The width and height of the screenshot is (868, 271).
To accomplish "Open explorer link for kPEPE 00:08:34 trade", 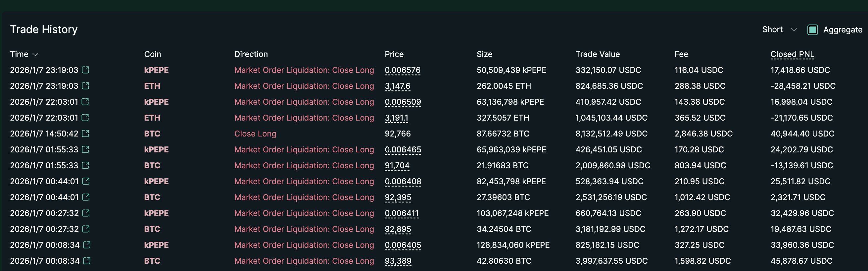I will point(87,245).
